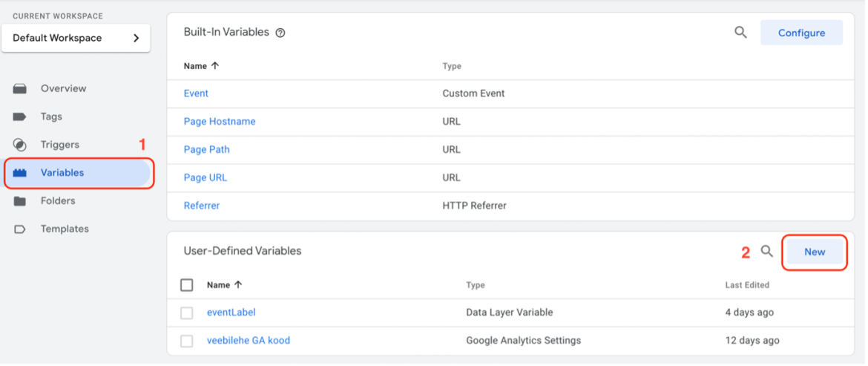Click the Built-In Variables Type header
This screenshot has height=366, width=868.
click(452, 67)
